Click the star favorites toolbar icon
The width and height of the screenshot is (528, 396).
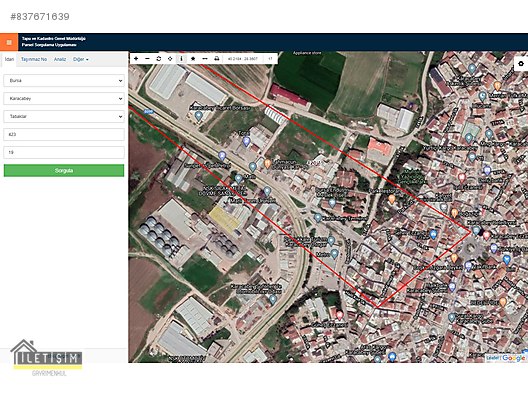point(193,59)
